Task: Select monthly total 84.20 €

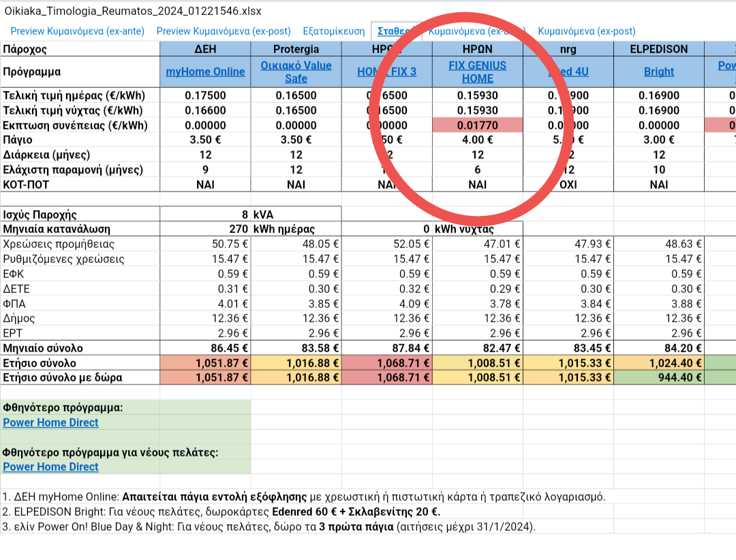Action: (659, 348)
